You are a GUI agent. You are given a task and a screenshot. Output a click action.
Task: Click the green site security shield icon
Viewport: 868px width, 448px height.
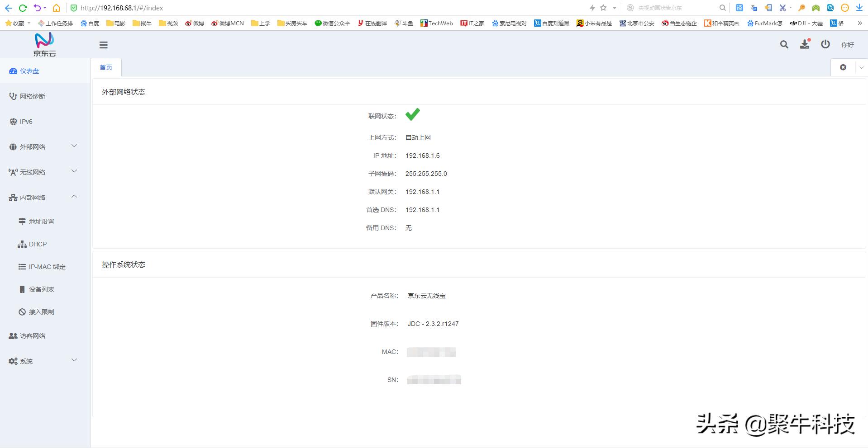74,8
